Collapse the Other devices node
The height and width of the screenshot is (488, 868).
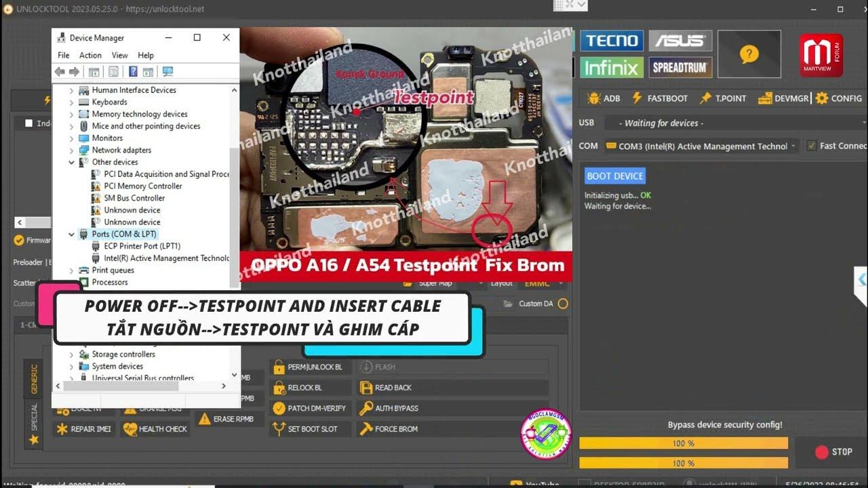[71, 162]
